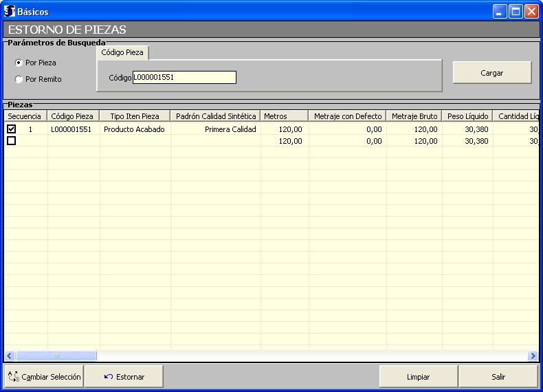Image resolution: width=543 pixels, height=392 pixels.
Task: Check the empty second row checkbox
Action: tap(11, 141)
